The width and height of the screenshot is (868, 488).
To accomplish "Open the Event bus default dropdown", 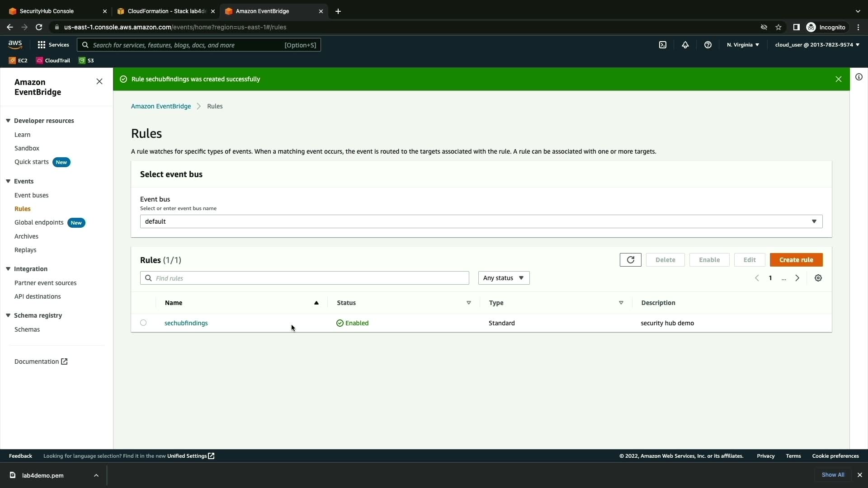I will point(481,221).
